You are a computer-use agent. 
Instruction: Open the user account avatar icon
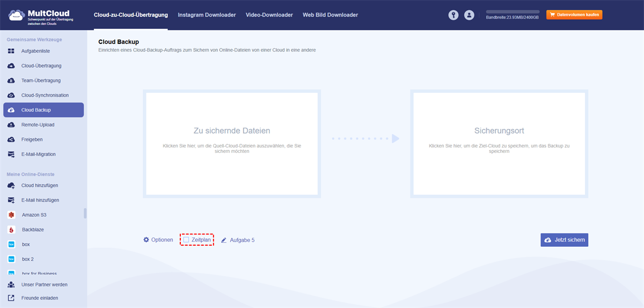[470, 15]
